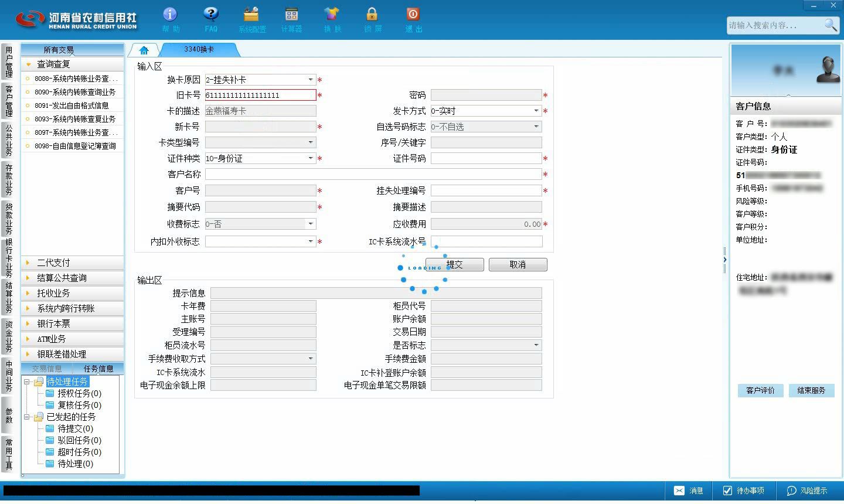The width and height of the screenshot is (844, 504).
Task: Click the 客户评价 button
Action: pos(760,390)
